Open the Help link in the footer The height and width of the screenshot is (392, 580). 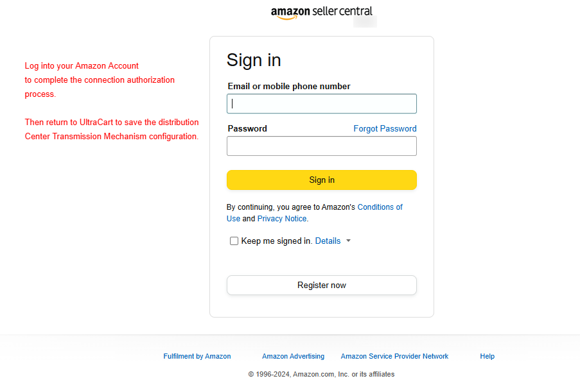pos(487,356)
